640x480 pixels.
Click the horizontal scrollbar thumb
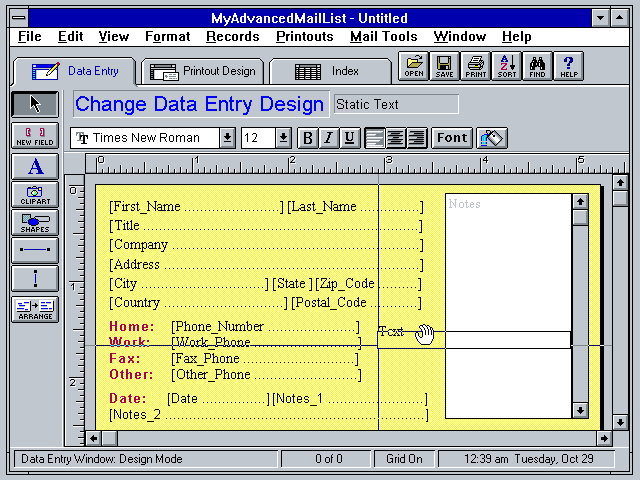point(109,438)
